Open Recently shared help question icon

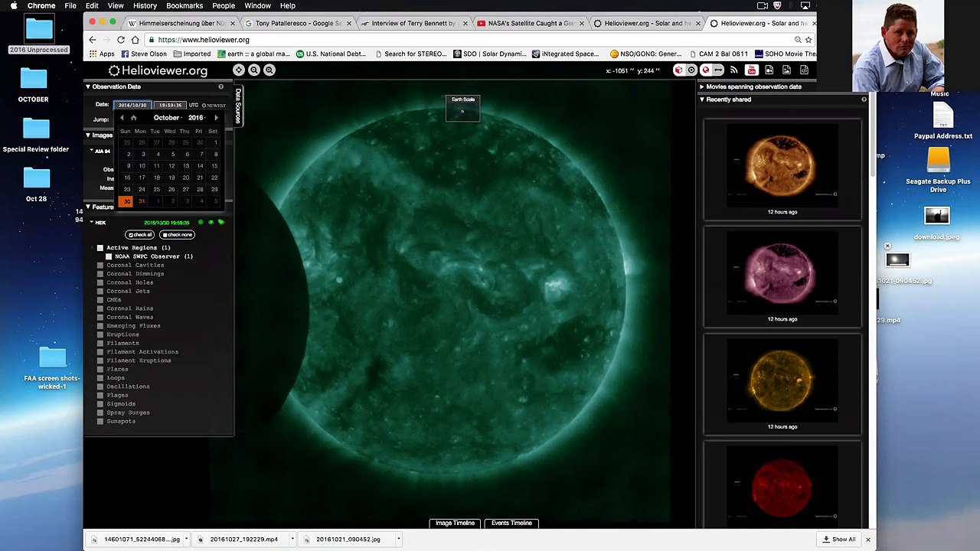click(864, 99)
